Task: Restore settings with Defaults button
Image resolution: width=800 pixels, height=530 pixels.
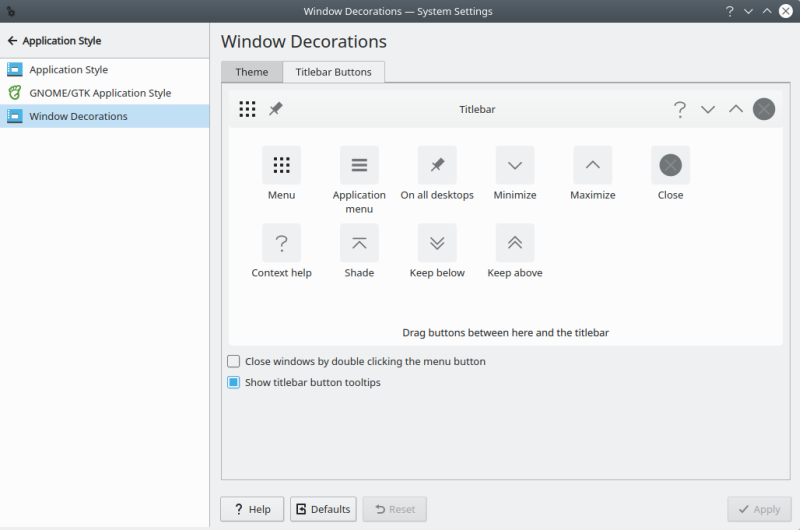Action: pyautogui.click(x=323, y=509)
